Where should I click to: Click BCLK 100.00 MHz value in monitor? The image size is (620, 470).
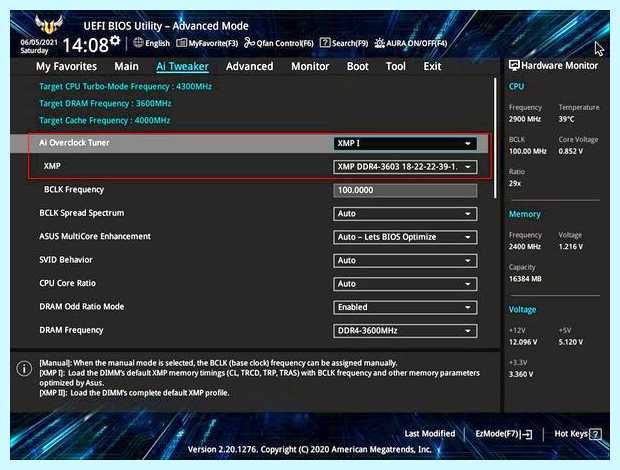pos(527,151)
